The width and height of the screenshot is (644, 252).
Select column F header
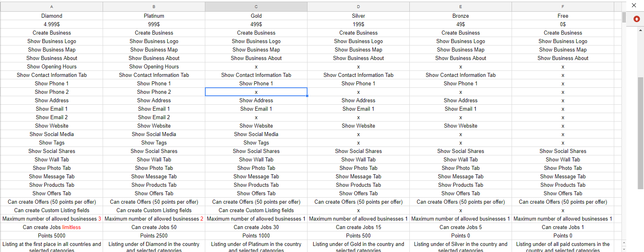pyautogui.click(x=563, y=6)
